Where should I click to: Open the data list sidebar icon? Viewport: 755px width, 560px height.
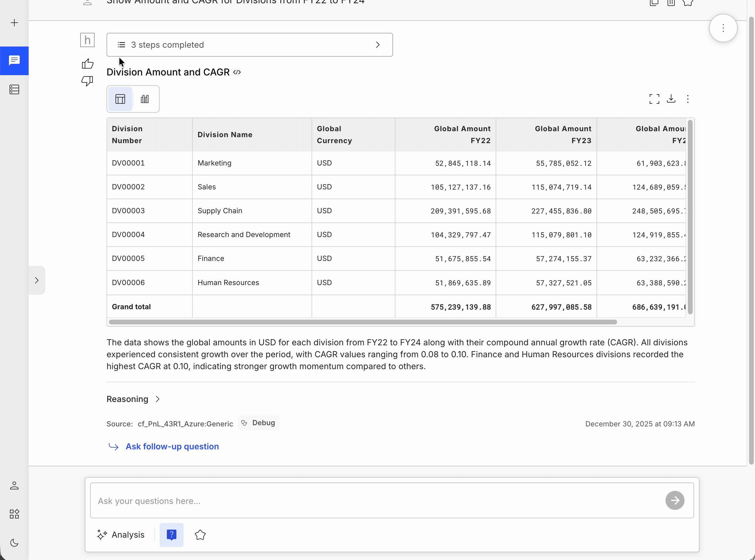coord(14,89)
